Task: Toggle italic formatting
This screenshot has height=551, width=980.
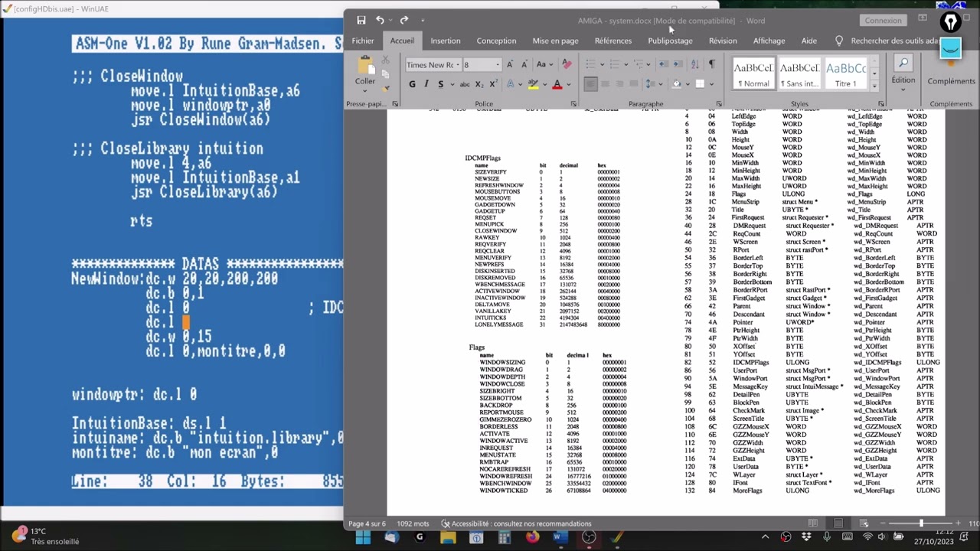Action: 427,84
